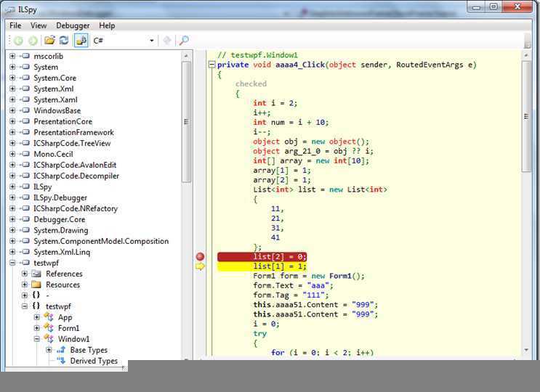Click the code comment // testwpf.Window1
Screen dimensions: 540x392
click(257, 55)
